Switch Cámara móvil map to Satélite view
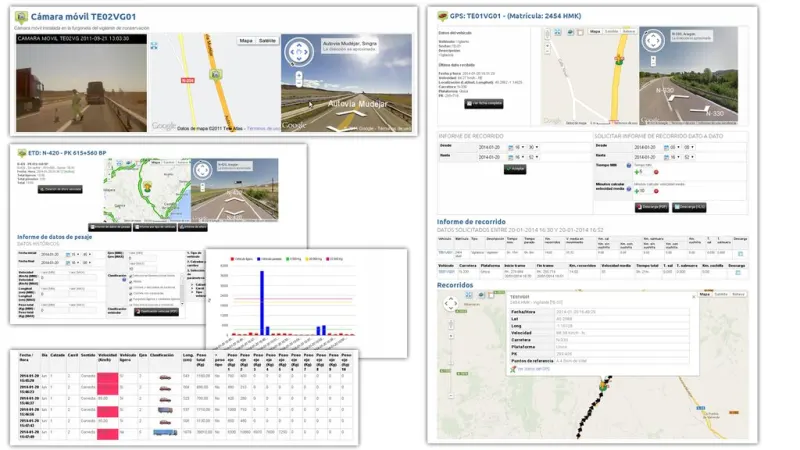The width and height of the screenshot is (800, 450). click(267, 41)
